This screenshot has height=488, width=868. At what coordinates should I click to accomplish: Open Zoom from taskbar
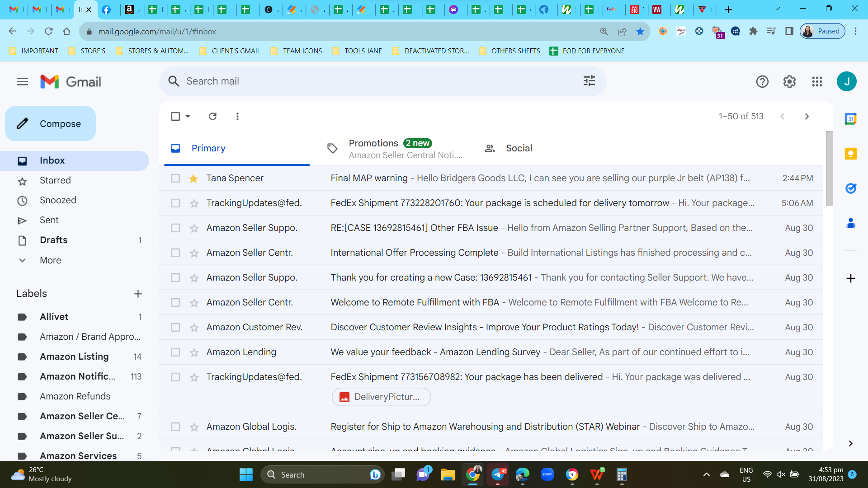point(547,475)
